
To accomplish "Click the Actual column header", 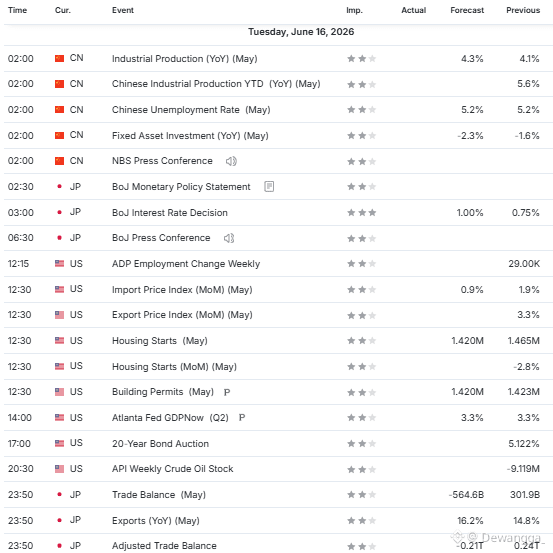I will (414, 10).
